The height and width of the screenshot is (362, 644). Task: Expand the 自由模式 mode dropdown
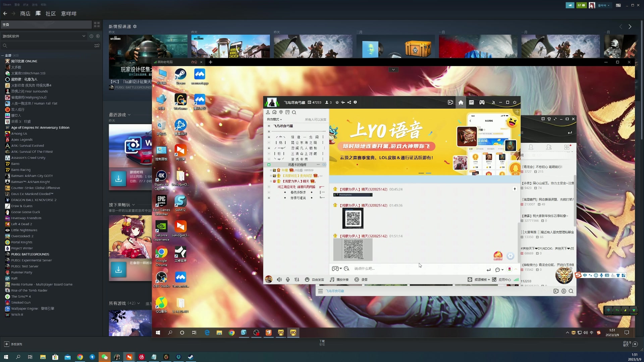[x=274, y=119]
